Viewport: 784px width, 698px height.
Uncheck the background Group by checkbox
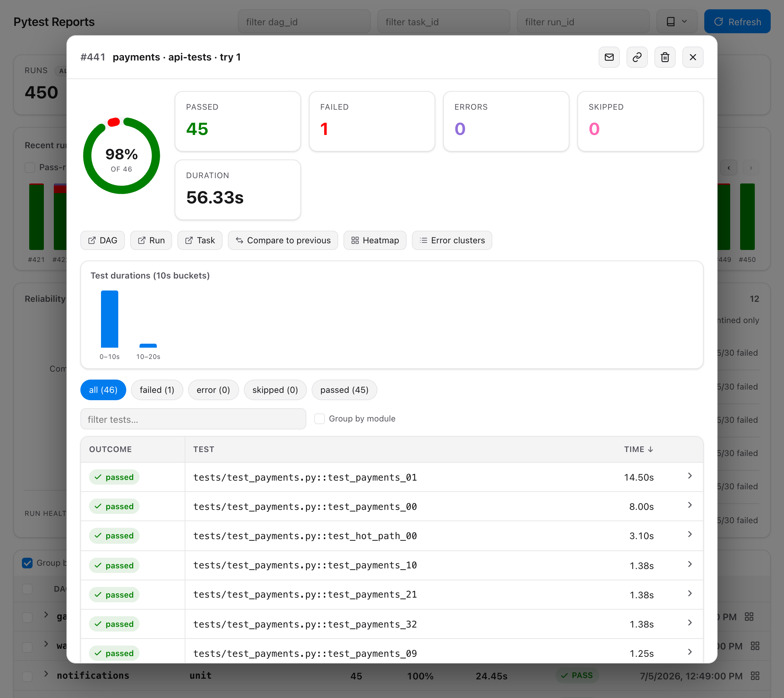tap(27, 563)
